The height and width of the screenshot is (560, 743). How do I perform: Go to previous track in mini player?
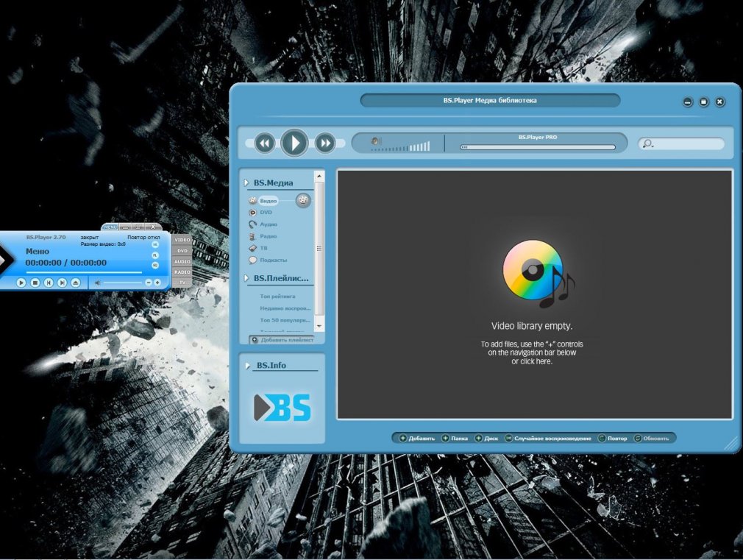click(x=49, y=283)
